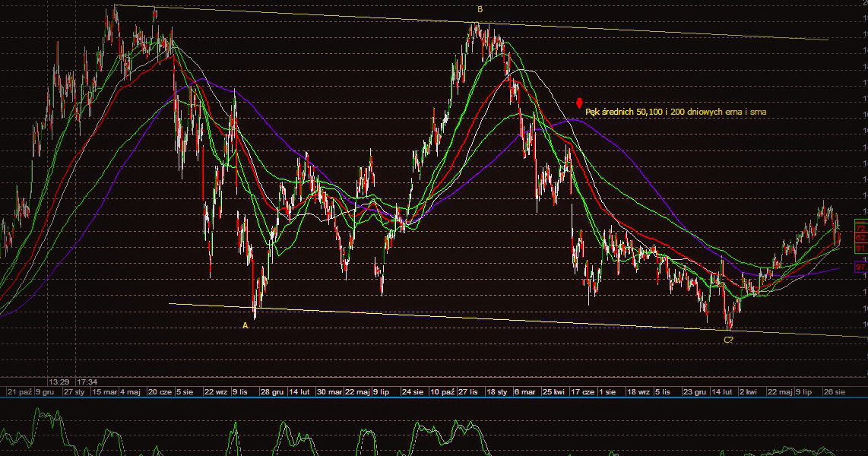
Task: Click the green 72 price tag
Action: tap(860, 228)
